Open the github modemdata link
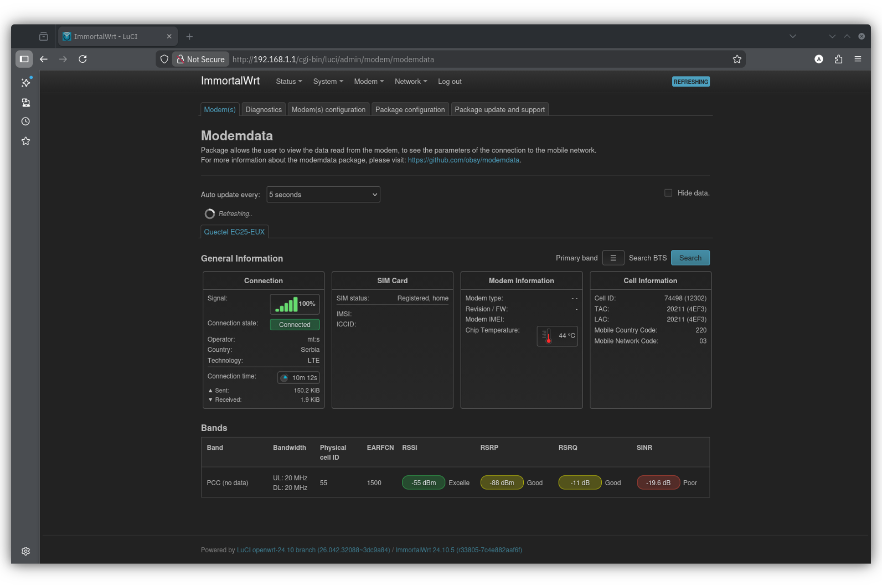This screenshot has height=588, width=882. [x=463, y=160]
